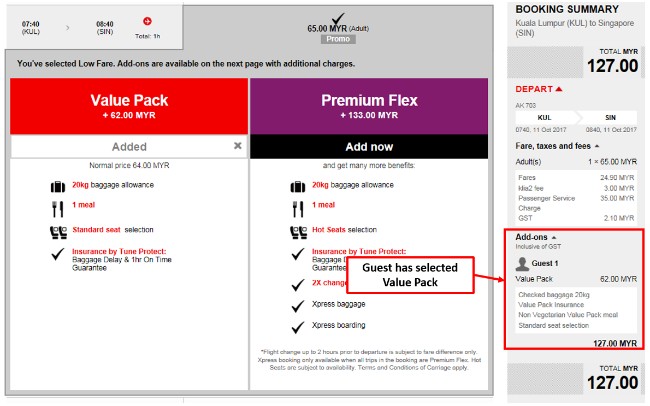
Task: Click Value Pack baggage suitcase icon
Action: point(59,186)
